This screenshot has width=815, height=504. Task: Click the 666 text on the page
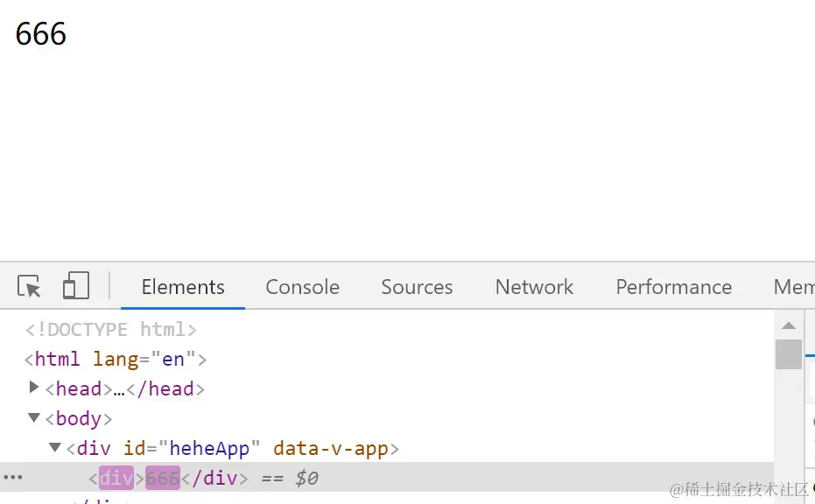coord(41,34)
